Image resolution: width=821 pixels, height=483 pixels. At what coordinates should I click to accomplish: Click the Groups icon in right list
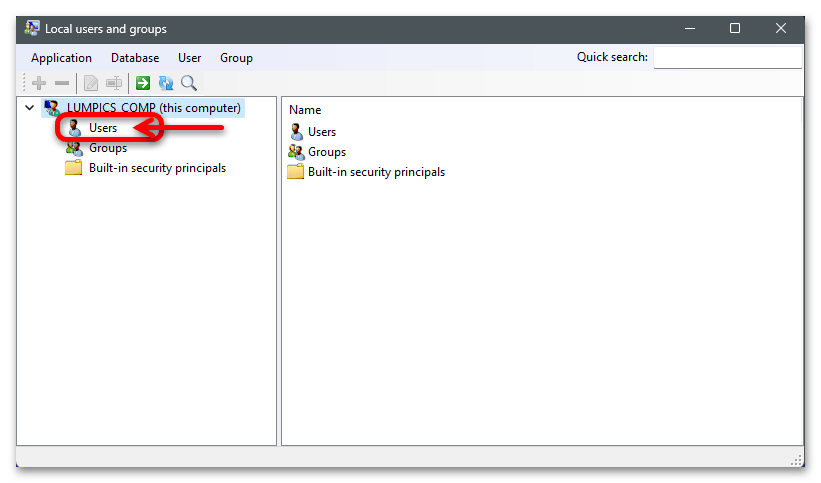click(x=296, y=152)
